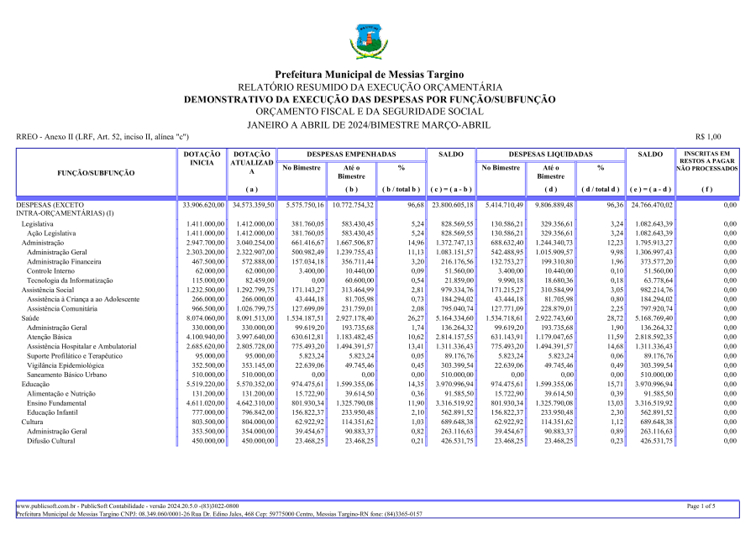The image size is (756, 535).
Task: Click the Page 1 of 5 indicator
Action: click(701, 506)
